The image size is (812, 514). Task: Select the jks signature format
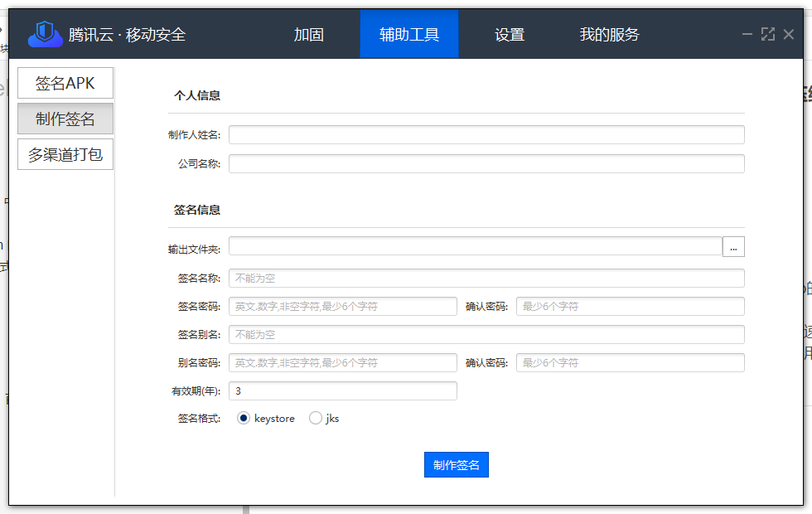316,418
